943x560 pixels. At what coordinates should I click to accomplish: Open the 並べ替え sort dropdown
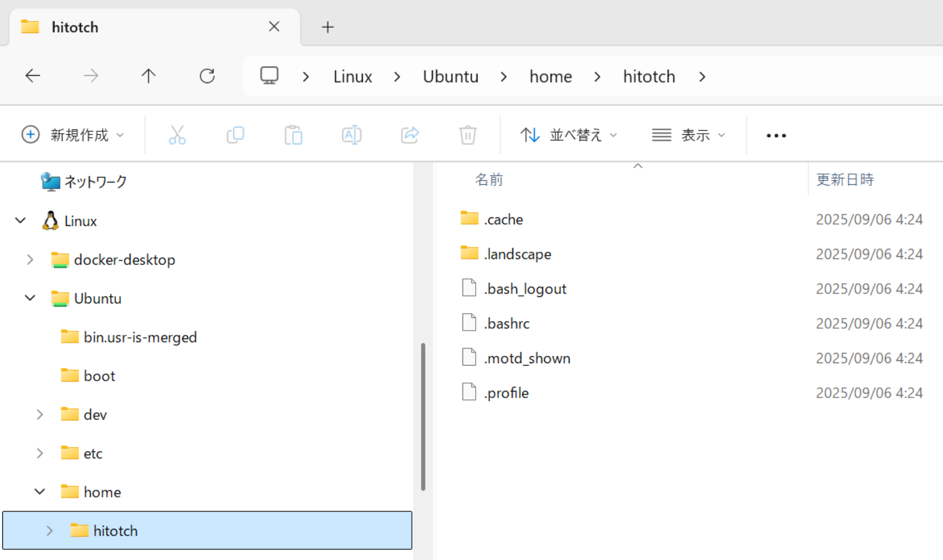[568, 135]
